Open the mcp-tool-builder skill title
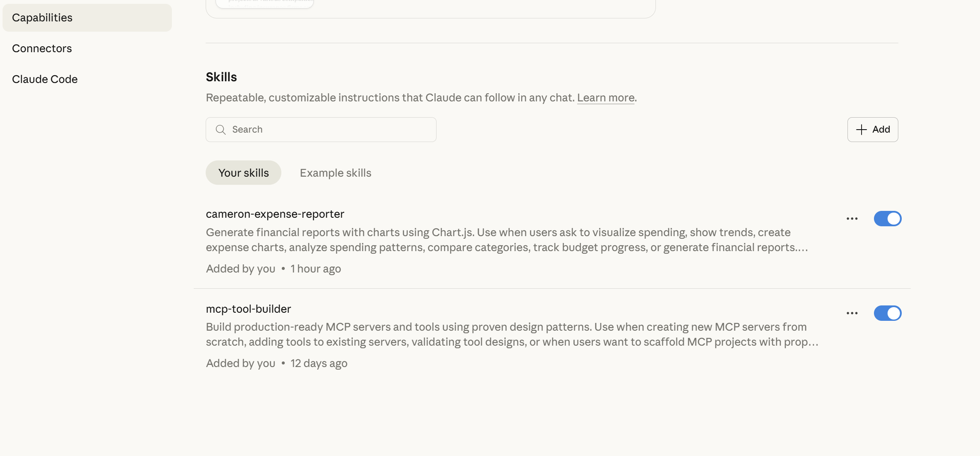Viewport: 980px width, 456px height. 248,309
